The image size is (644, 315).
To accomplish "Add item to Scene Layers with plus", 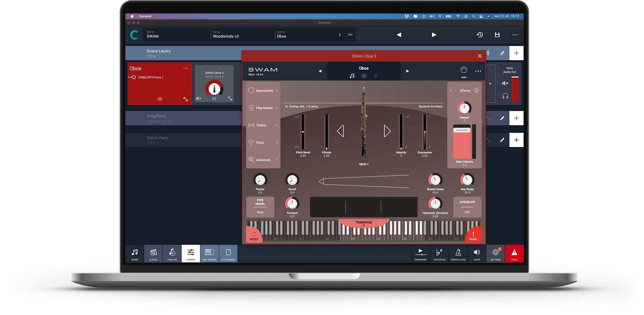I will tap(517, 53).
